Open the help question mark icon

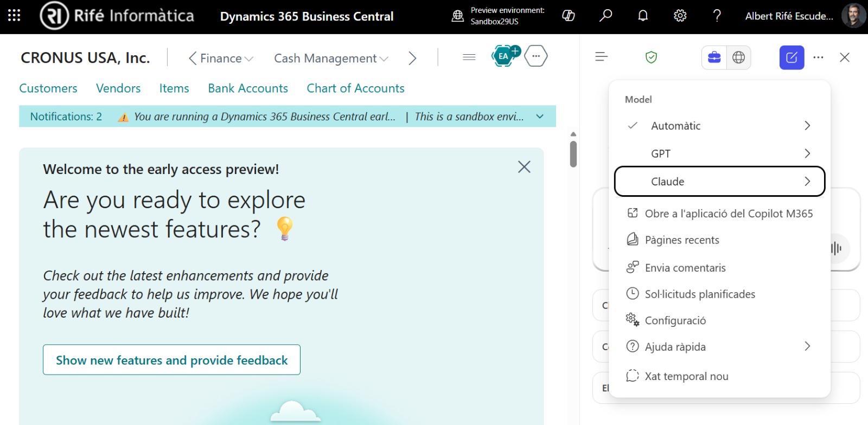(x=717, y=16)
